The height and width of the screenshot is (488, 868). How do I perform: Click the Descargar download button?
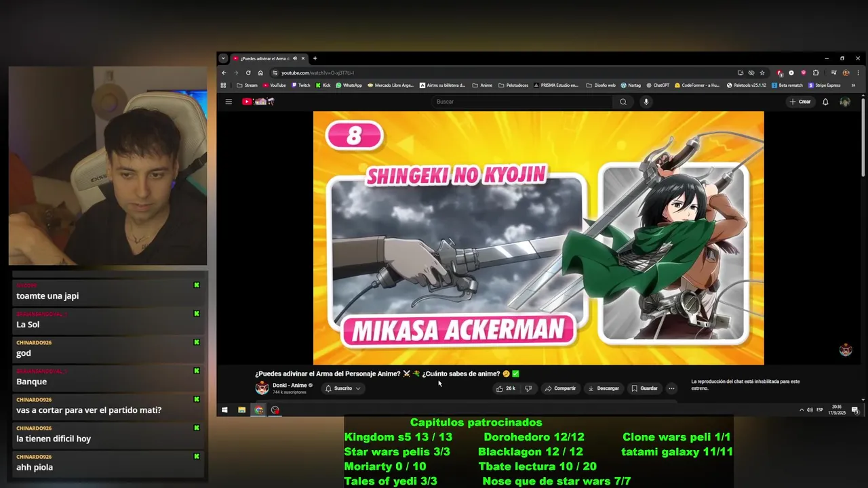coord(604,388)
